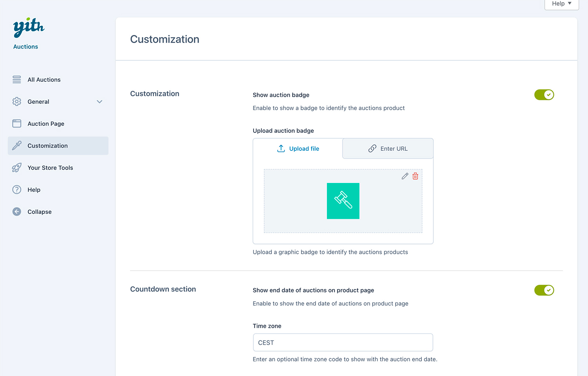The height and width of the screenshot is (376, 588).
Task: Delete the badge with the trash icon
Action: 416,176
